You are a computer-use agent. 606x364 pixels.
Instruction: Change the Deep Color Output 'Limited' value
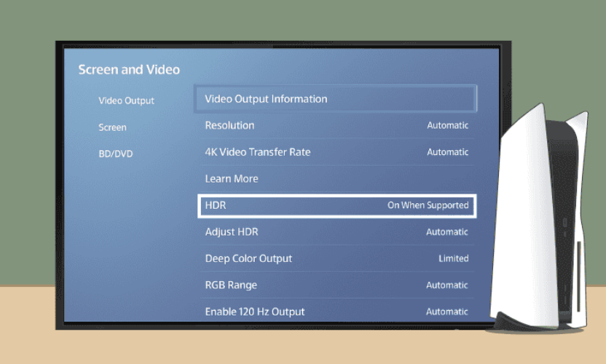pyautogui.click(x=453, y=258)
